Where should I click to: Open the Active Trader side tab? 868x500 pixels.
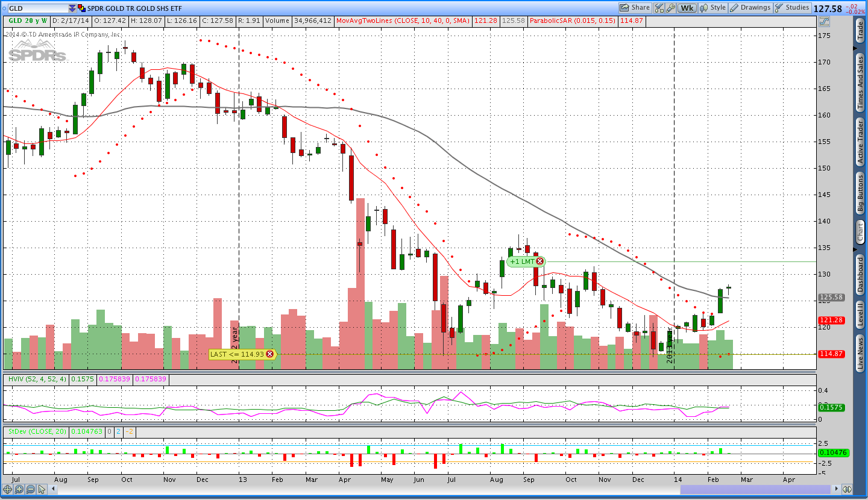pyautogui.click(x=860, y=142)
